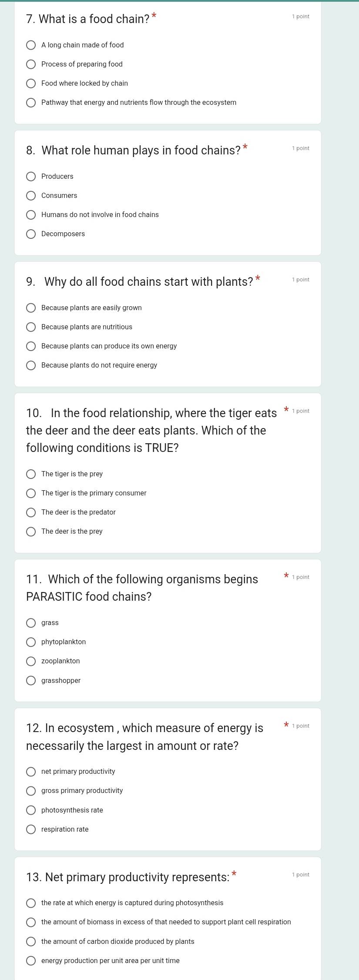Choose 'The tiger is the primary consumer'

point(31,493)
